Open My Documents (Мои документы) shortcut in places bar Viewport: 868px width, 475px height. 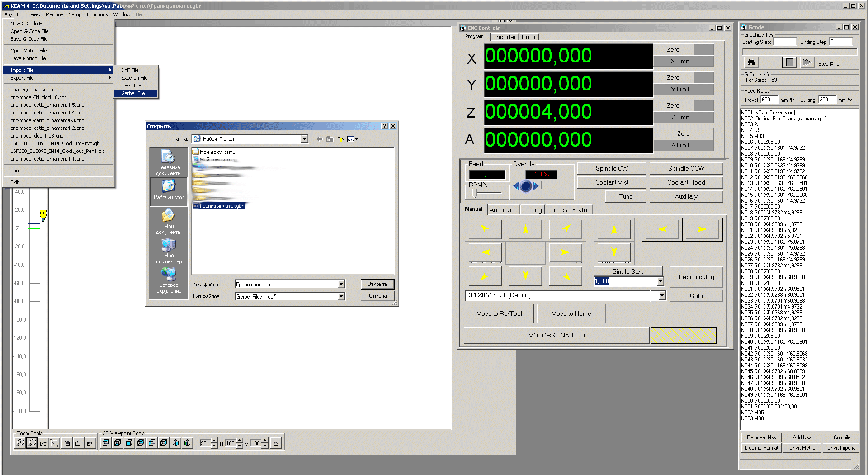(x=169, y=221)
